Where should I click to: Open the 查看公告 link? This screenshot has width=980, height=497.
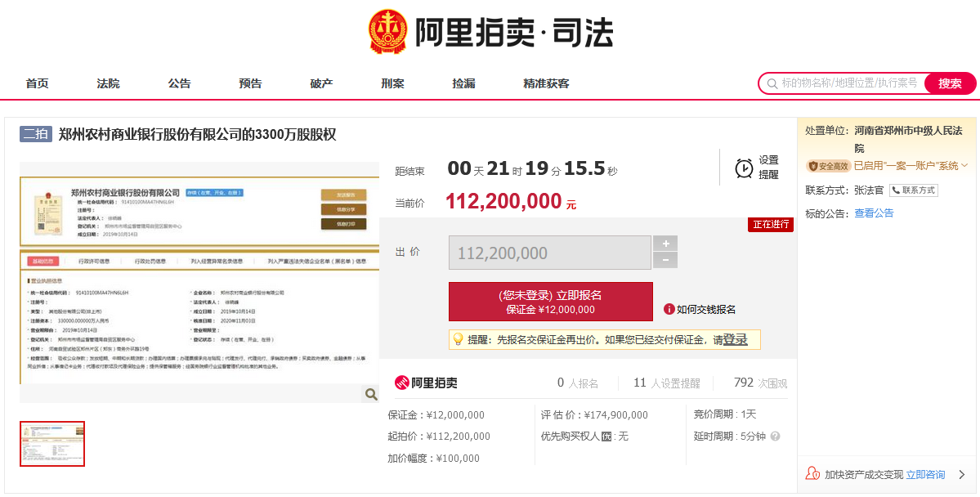pos(874,213)
